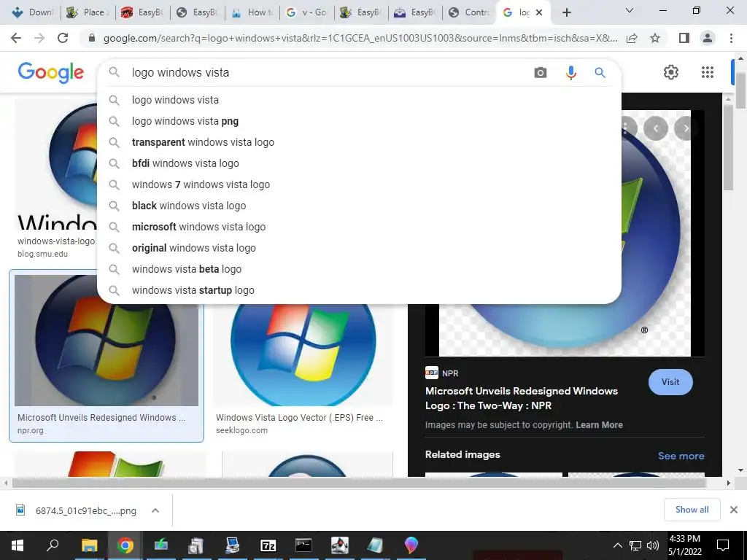Image resolution: width=747 pixels, height=560 pixels.
Task: Open Windows Start menu
Action: click(x=18, y=545)
